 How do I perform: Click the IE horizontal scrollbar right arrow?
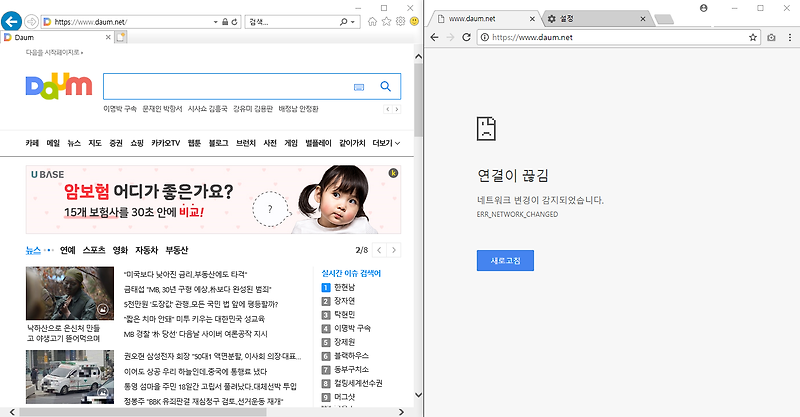[402, 411]
